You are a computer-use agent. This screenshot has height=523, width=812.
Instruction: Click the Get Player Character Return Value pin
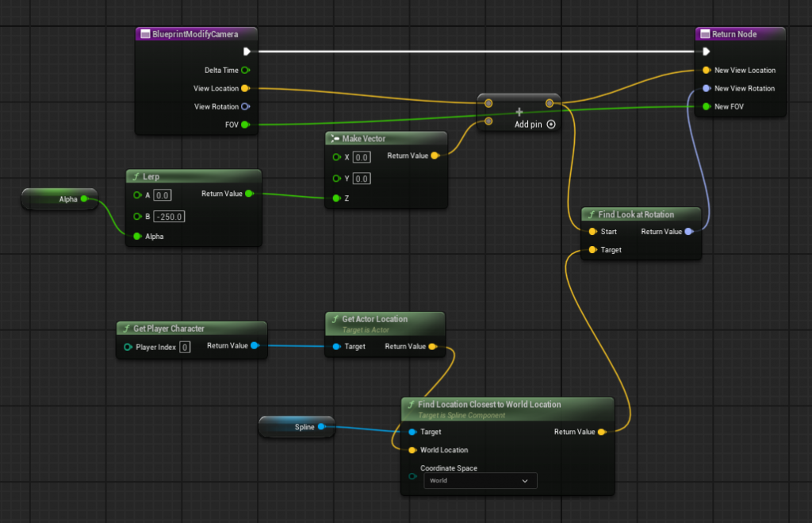[254, 346]
